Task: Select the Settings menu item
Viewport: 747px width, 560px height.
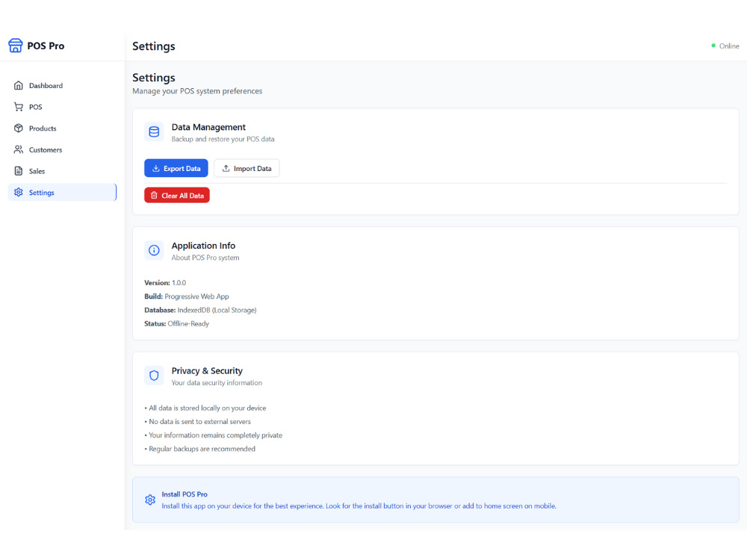Action: [62, 193]
